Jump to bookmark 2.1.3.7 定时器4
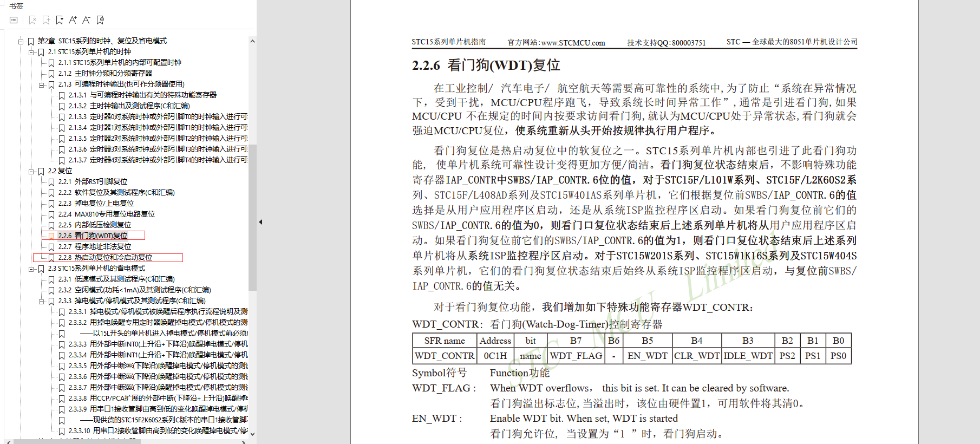 (x=158, y=160)
